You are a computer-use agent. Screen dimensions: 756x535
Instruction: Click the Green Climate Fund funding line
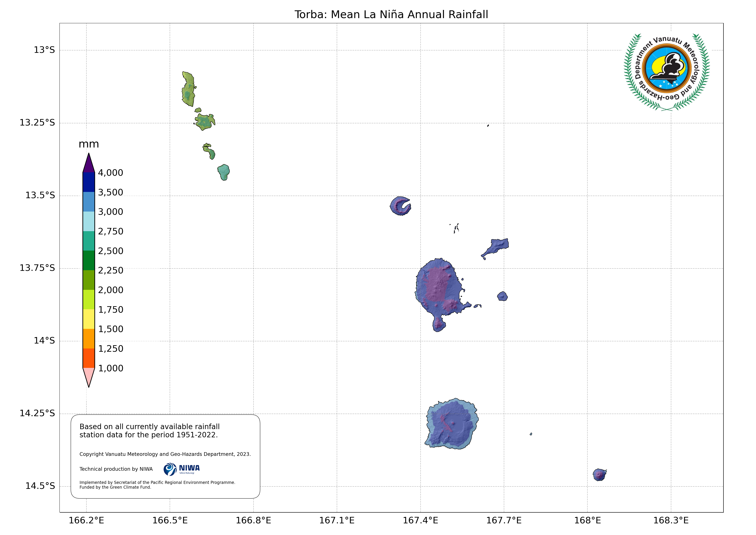pyautogui.click(x=115, y=487)
